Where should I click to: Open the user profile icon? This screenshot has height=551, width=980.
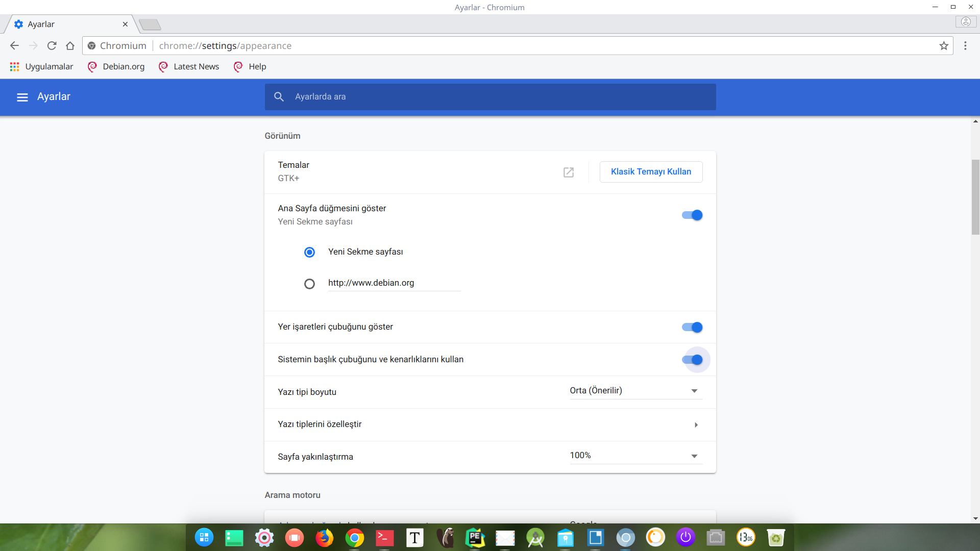tap(966, 22)
